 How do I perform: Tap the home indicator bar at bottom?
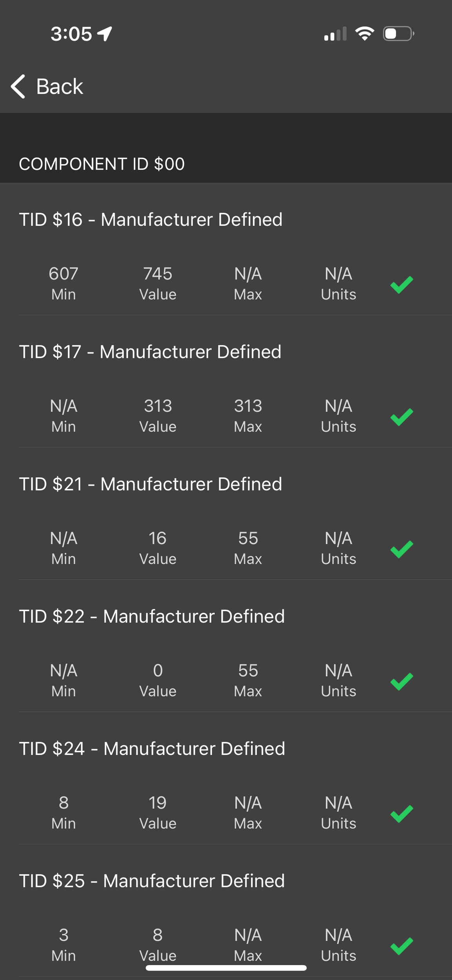pyautogui.click(x=226, y=968)
